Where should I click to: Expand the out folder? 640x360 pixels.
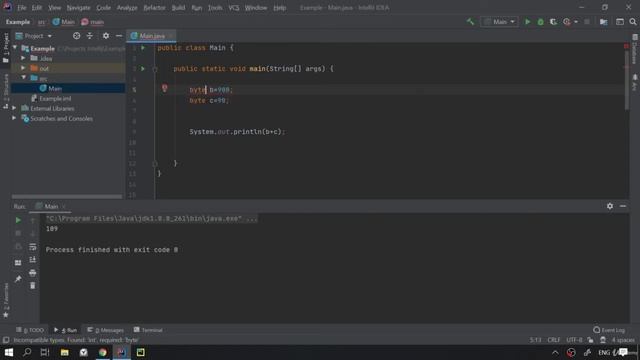pos(23,68)
